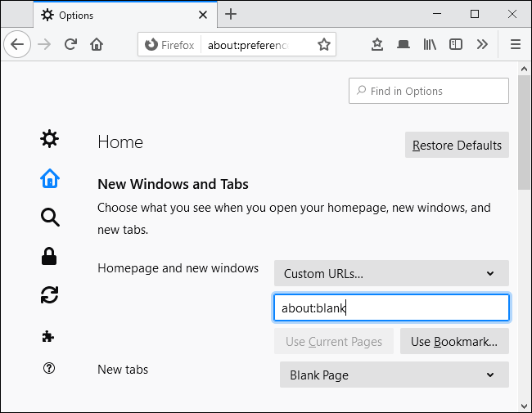Go to homepage via toolbar Home icon
The image size is (532, 413).
pyautogui.click(x=97, y=45)
